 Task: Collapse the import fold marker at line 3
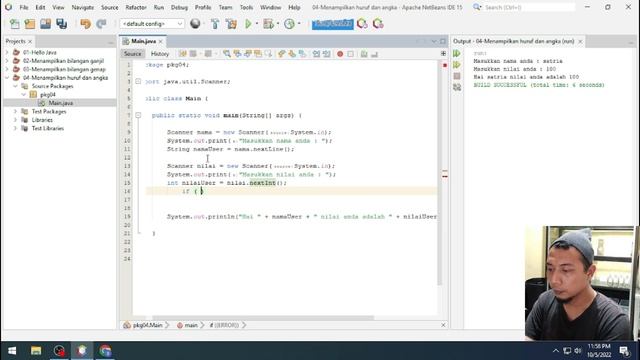(138, 82)
